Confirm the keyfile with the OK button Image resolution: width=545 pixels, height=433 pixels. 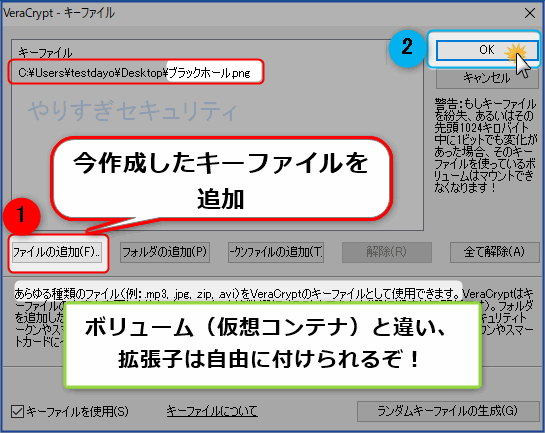[x=487, y=50]
